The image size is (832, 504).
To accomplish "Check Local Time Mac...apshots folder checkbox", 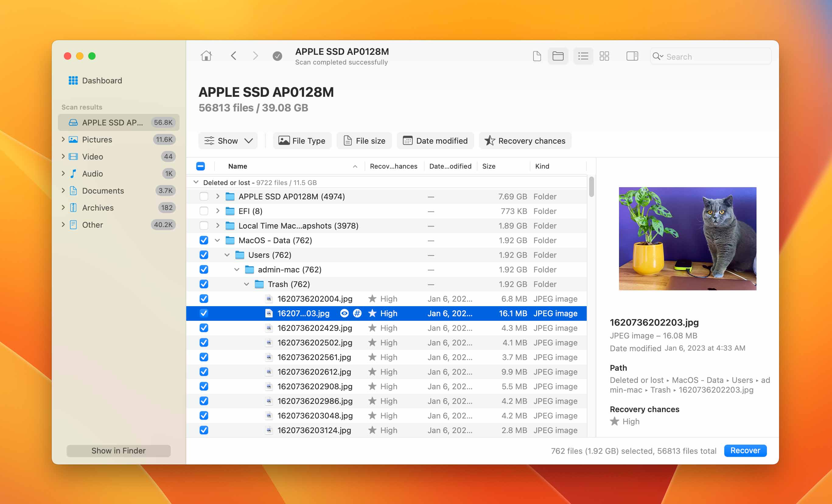I will (x=204, y=226).
